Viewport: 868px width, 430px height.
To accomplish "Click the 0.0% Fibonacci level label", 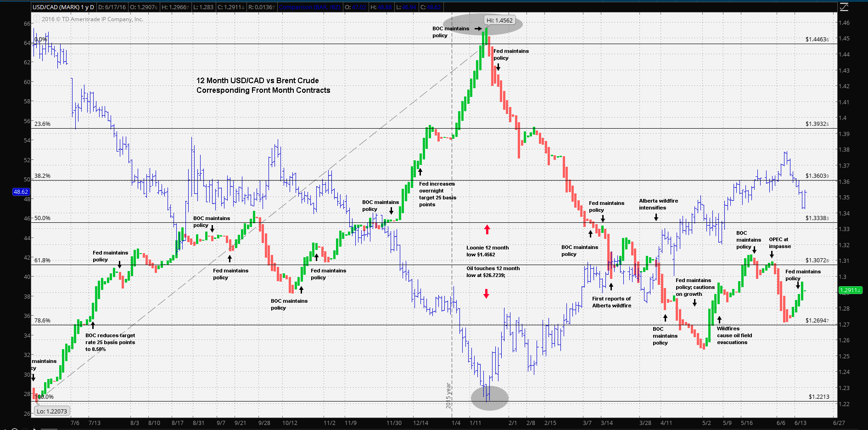I will 41,40.
